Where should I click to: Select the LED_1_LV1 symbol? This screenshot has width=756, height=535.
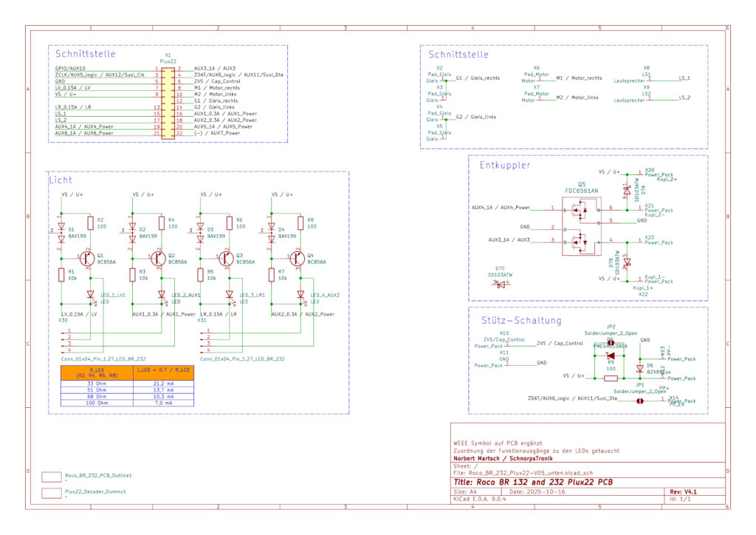pos(90,294)
